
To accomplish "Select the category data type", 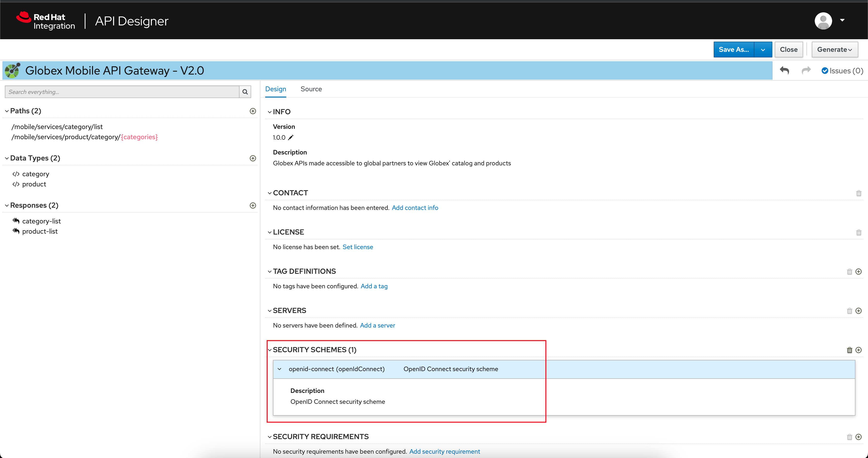I will (x=35, y=174).
